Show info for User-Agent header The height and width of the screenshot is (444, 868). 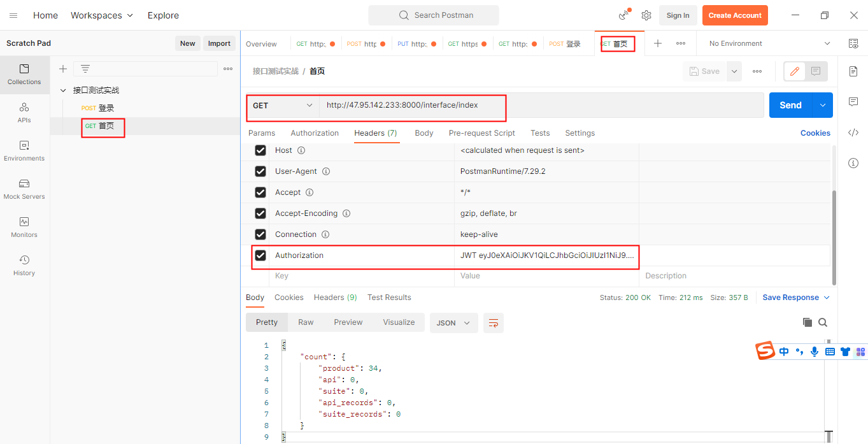click(326, 171)
